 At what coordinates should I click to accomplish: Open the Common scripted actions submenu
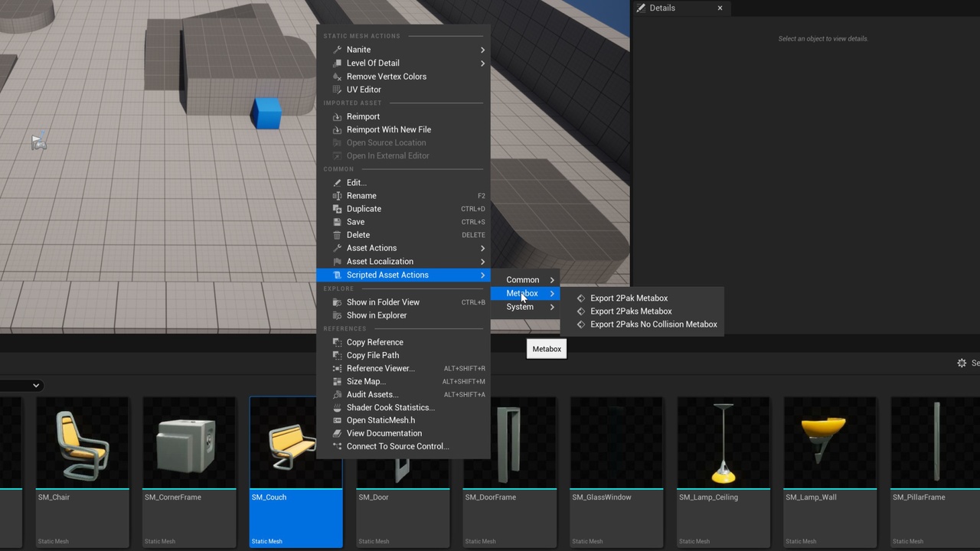[525, 280]
